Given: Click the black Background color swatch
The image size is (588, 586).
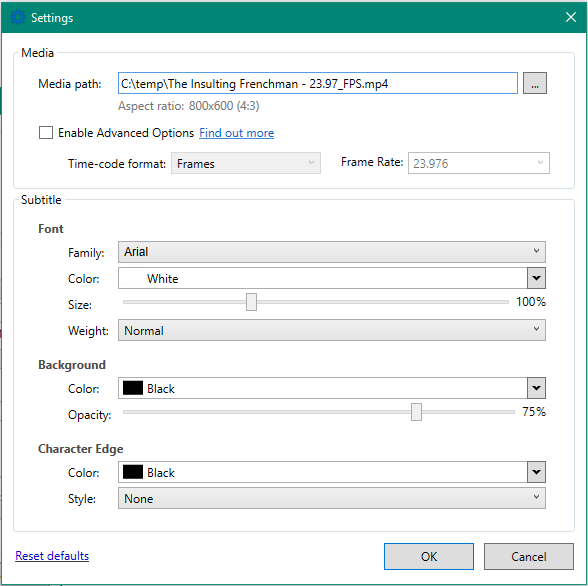Looking at the screenshot, I should pyautogui.click(x=133, y=388).
